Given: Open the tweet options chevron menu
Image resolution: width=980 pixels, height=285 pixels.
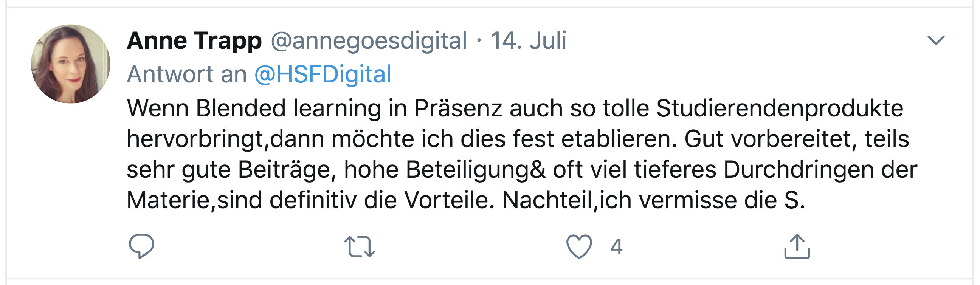Looking at the screenshot, I should pyautogui.click(x=936, y=40).
